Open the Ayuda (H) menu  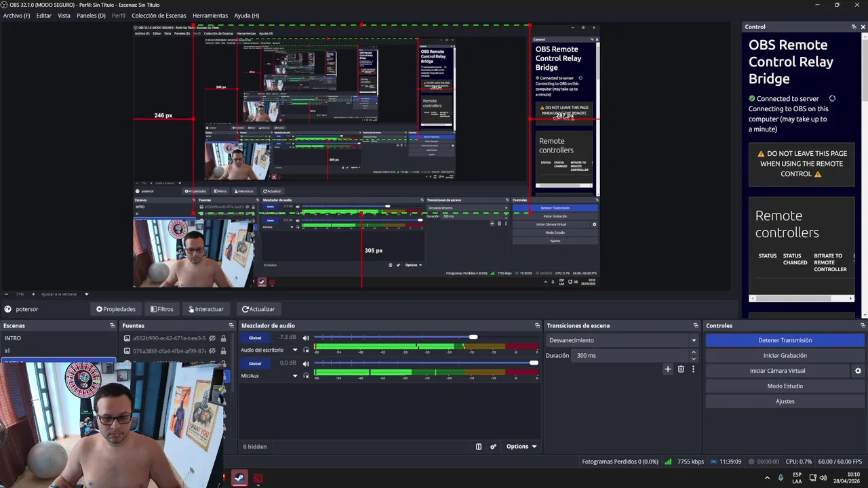tap(246, 16)
